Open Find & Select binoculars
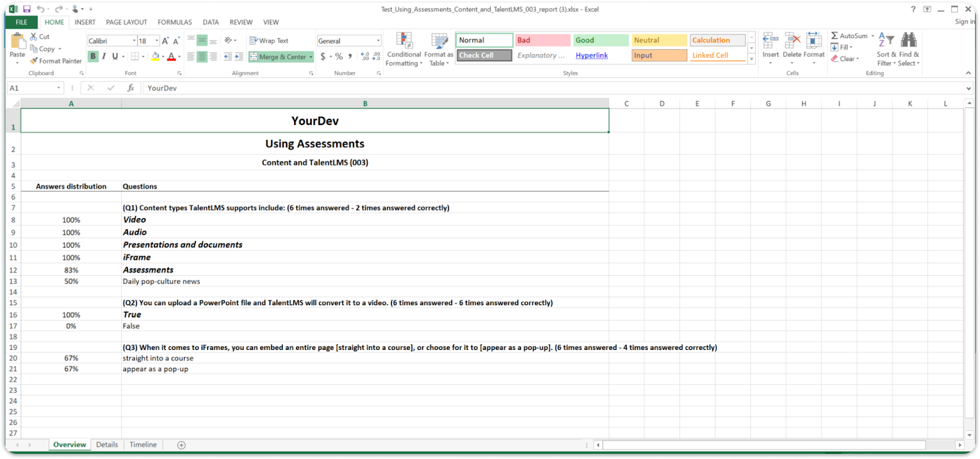This screenshot has height=459, width=980. pos(909,49)
